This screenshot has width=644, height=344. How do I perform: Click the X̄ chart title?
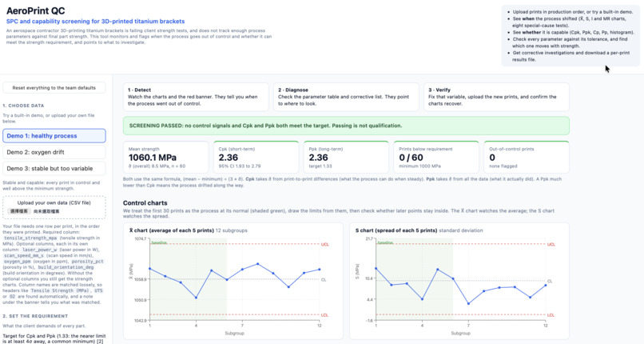(x=171, y=230)
